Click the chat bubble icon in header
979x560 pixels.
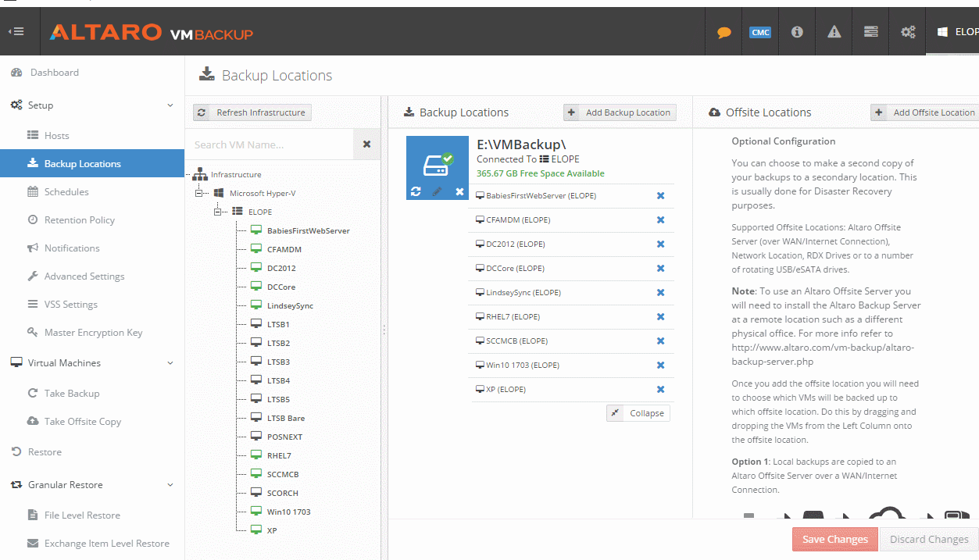(724, 32)
